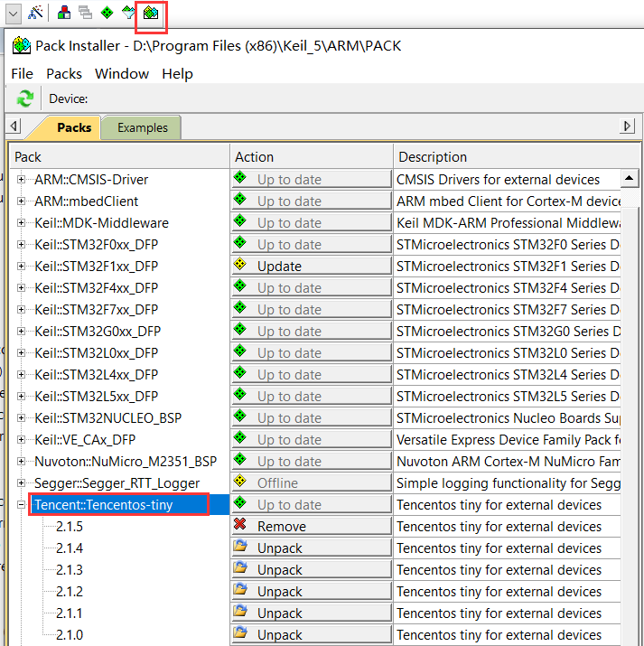
Task: Open Pack Installer from Keil toolbar
Action: click(x=151, y=14)
